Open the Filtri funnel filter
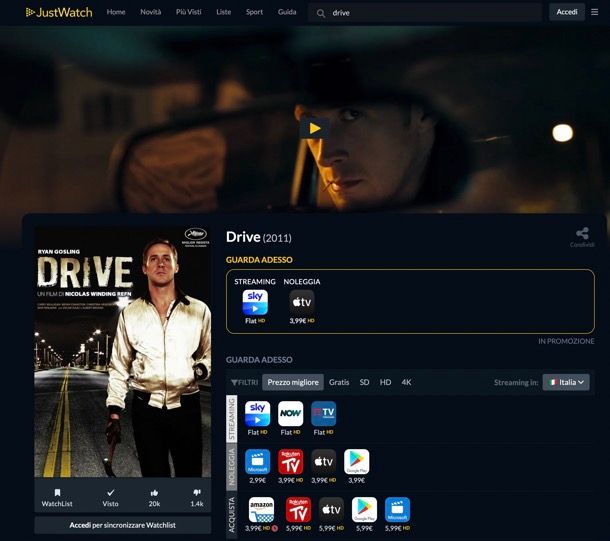 (244, 382)
